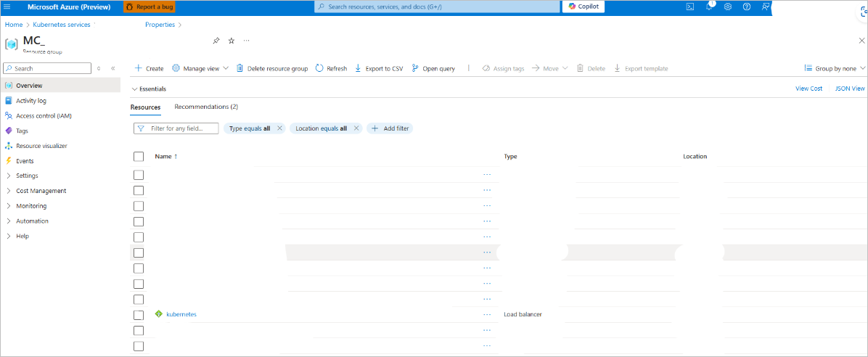Viewport: 868px width, 357px height.
Task: Click the Resource visualizer icon
Action: tap(8, 146)
